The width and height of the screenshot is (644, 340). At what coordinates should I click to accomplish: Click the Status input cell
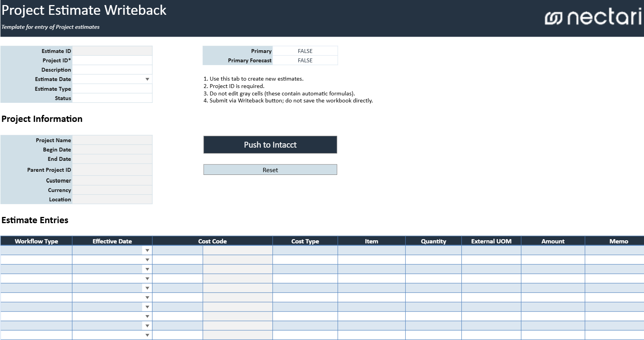coord(112,98)
